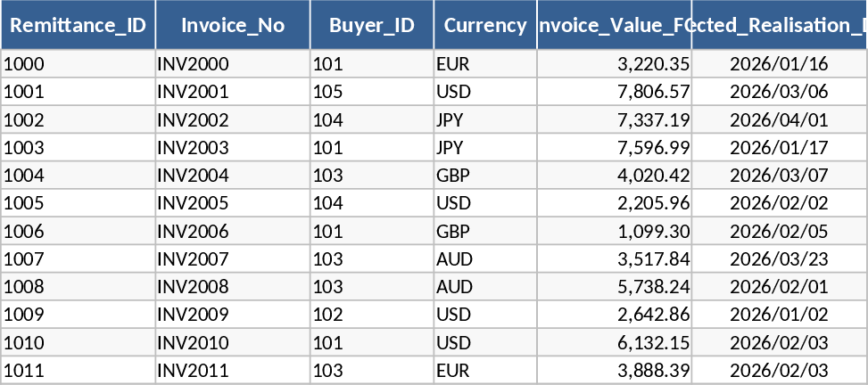The width and height of the screenshot is (868, 385).
Task: Select the Buyer_ID header cell
Action: pos(371,25)
